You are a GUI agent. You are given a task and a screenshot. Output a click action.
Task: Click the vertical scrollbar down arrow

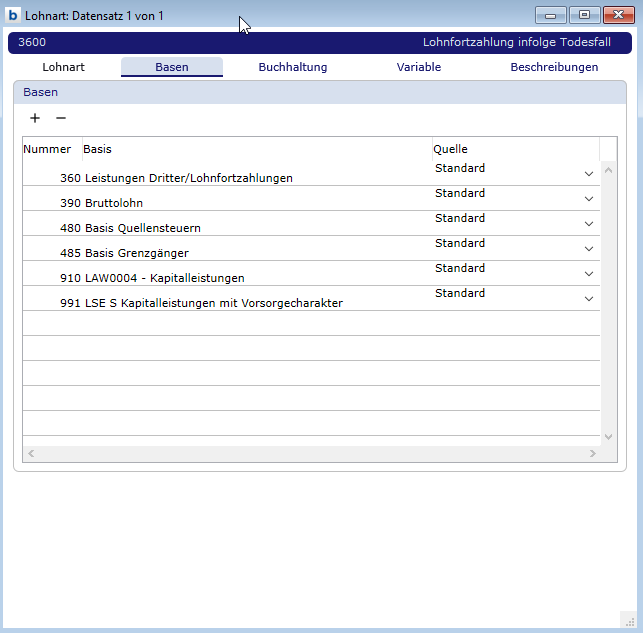609,437
